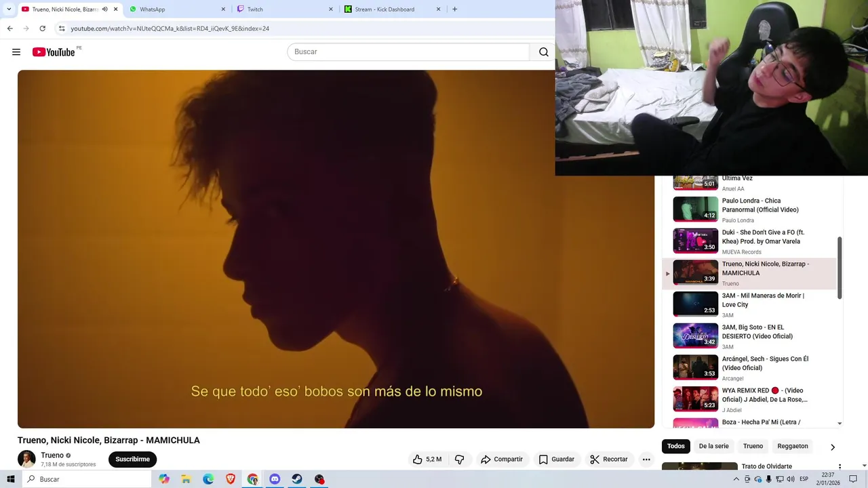
Task: Open site information icon in address bar
Action: [x=62, y=28]
